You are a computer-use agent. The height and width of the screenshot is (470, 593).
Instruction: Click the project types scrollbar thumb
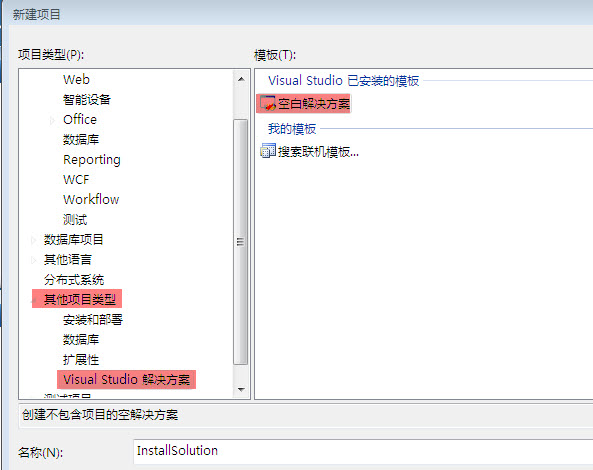click(241, 242)
